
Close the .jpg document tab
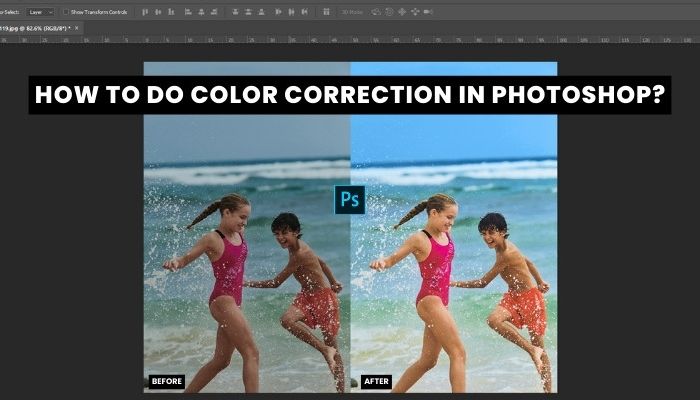(77, 28)
